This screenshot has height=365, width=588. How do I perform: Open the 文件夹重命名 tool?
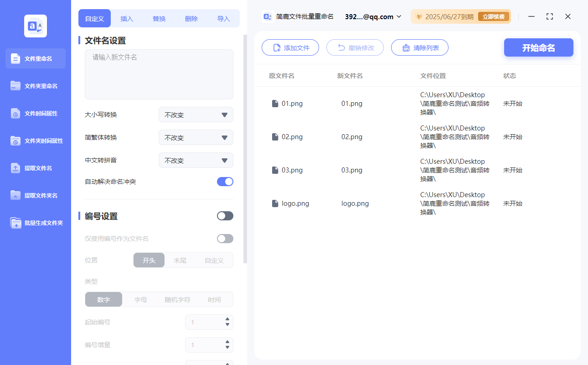coord(35,86)
